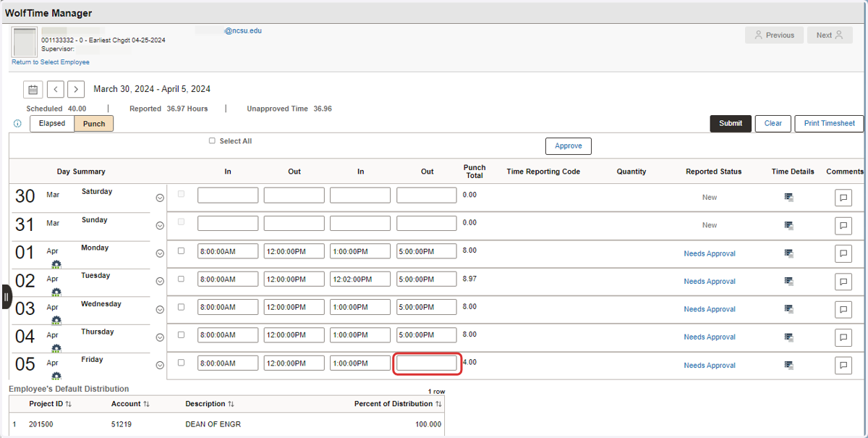Screen dimensions: 868x438
Task: Open the @ncsu.edu email link
Action: coord(243,31)
